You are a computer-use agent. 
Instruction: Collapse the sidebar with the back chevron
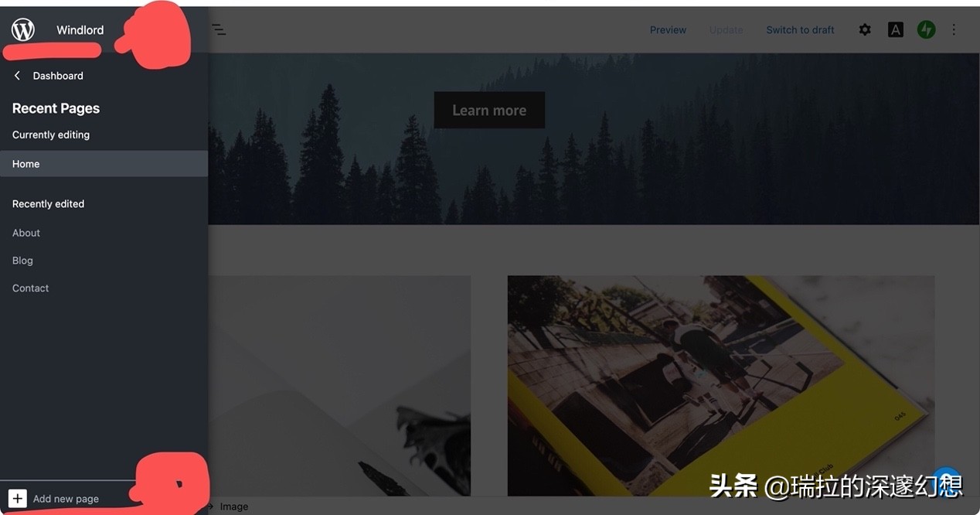pos(15,75)
